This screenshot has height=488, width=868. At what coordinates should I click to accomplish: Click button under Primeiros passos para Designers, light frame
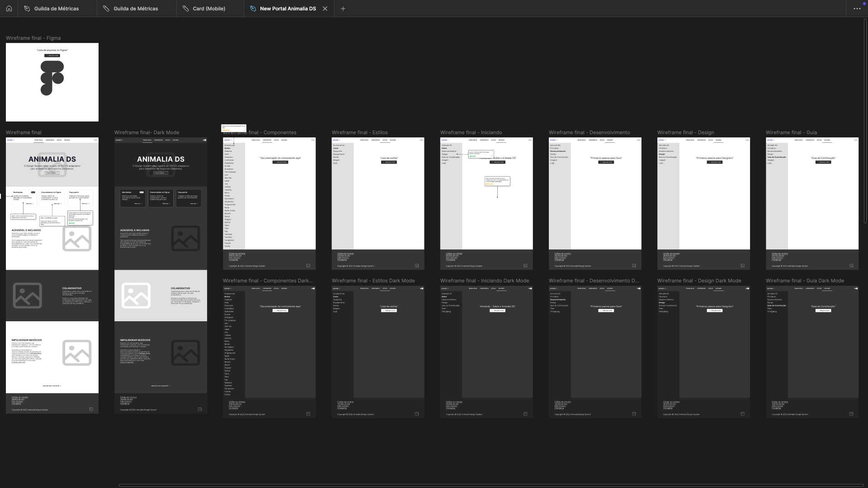click(714, 162)
